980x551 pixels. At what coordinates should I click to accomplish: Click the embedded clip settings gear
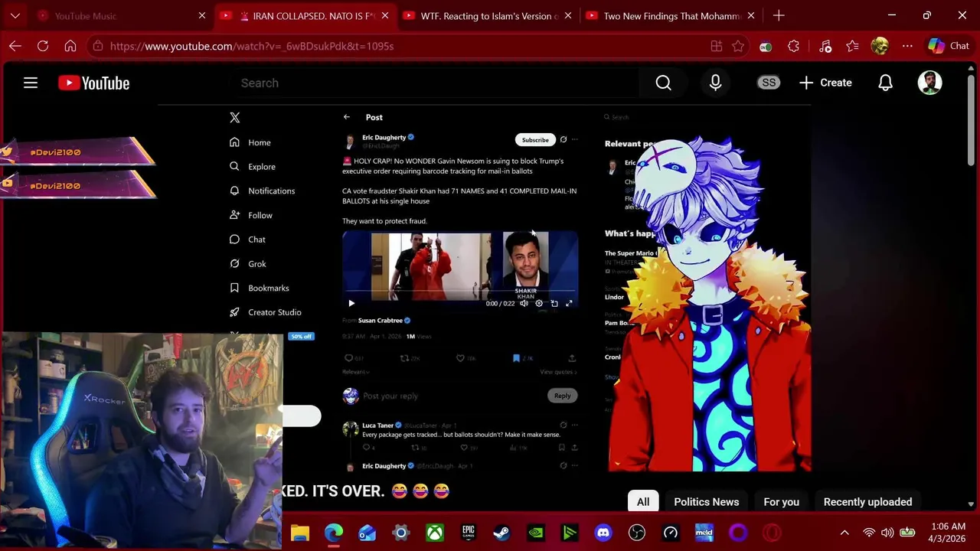click(539, 304)
